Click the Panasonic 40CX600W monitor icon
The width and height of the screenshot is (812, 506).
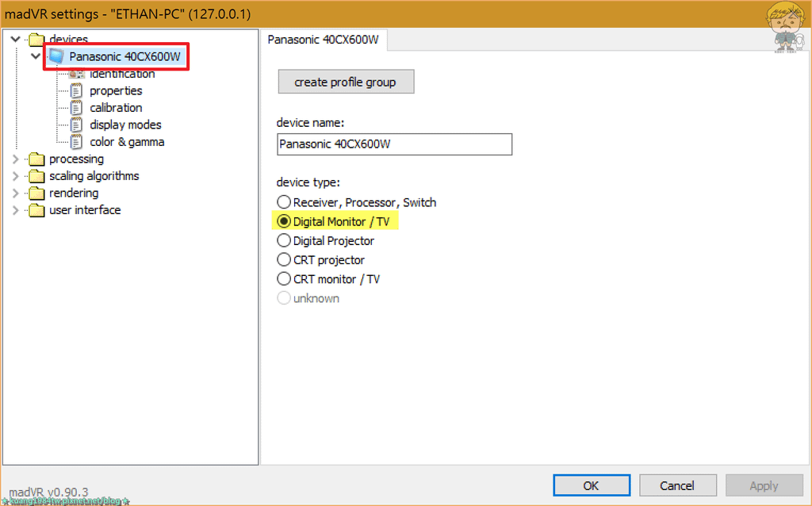pyautogui.click(x=56, y=56)
